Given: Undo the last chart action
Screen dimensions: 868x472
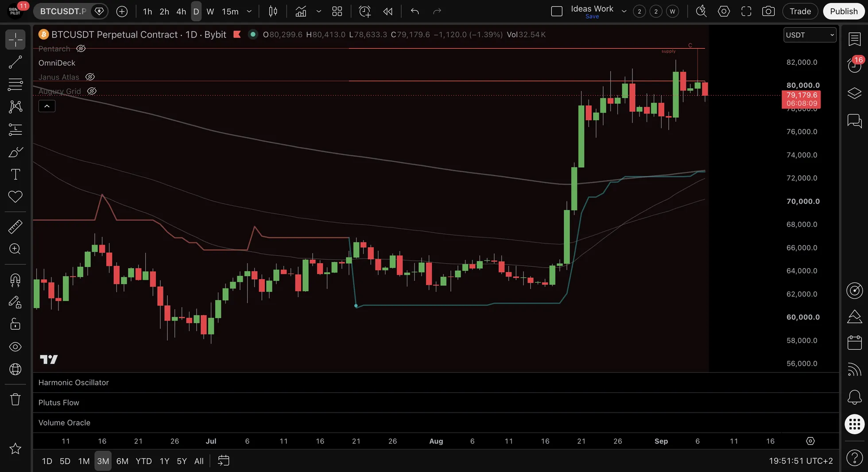Looking at the screenshot, I should pos(415,12).
